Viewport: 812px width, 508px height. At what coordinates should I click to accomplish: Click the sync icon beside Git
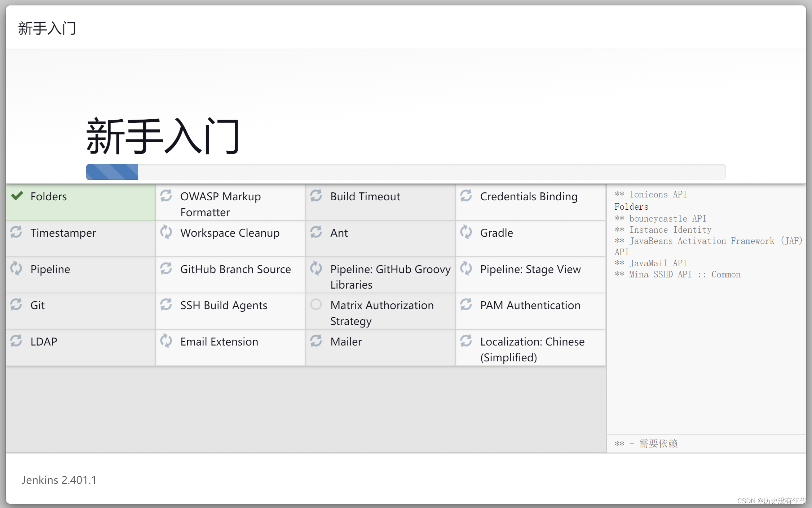click(x=16, y=304)
